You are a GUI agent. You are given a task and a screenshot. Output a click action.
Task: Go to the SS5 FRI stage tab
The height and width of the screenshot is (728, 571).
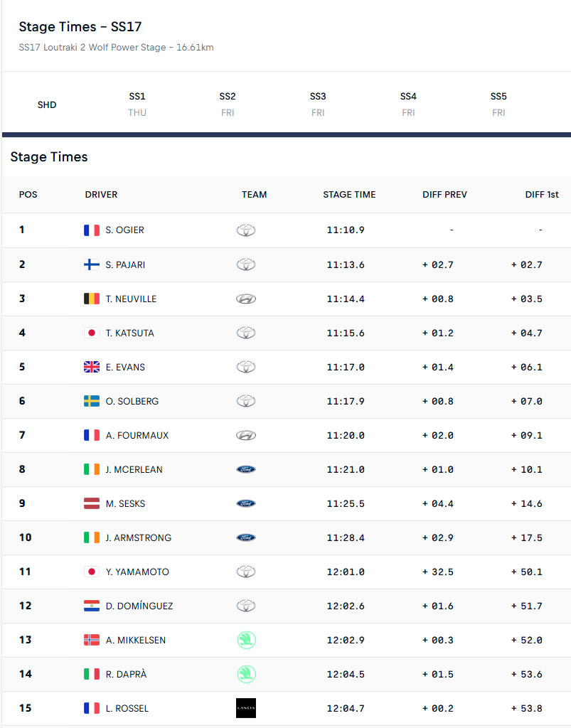tap(498, 105)
